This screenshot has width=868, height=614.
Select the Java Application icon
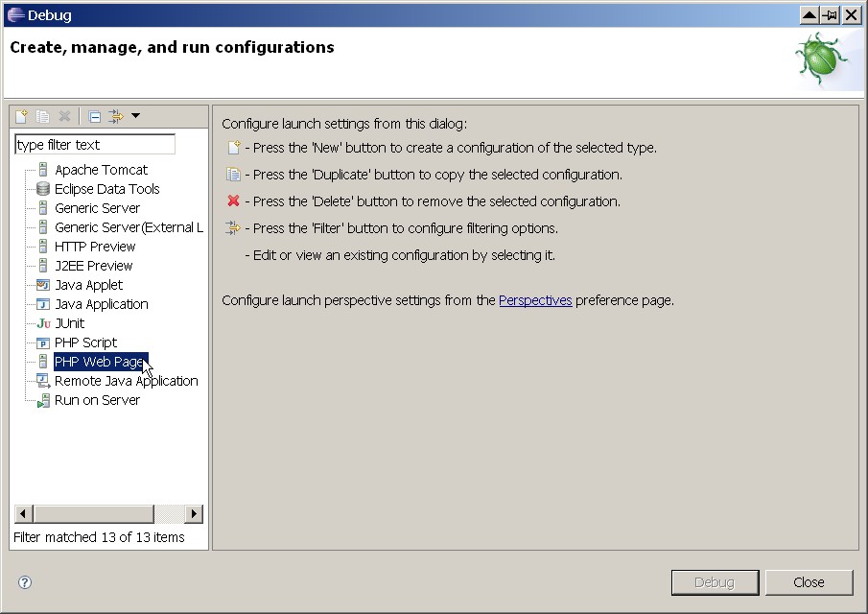point(43,304)
